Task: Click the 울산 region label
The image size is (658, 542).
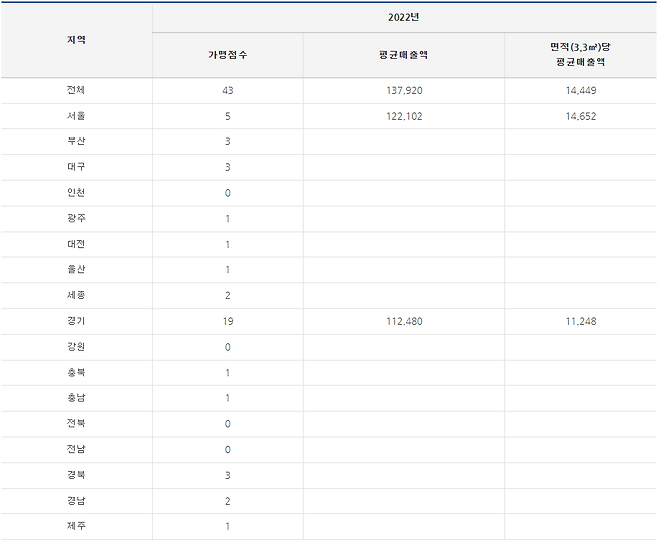Action: [76, 270]
